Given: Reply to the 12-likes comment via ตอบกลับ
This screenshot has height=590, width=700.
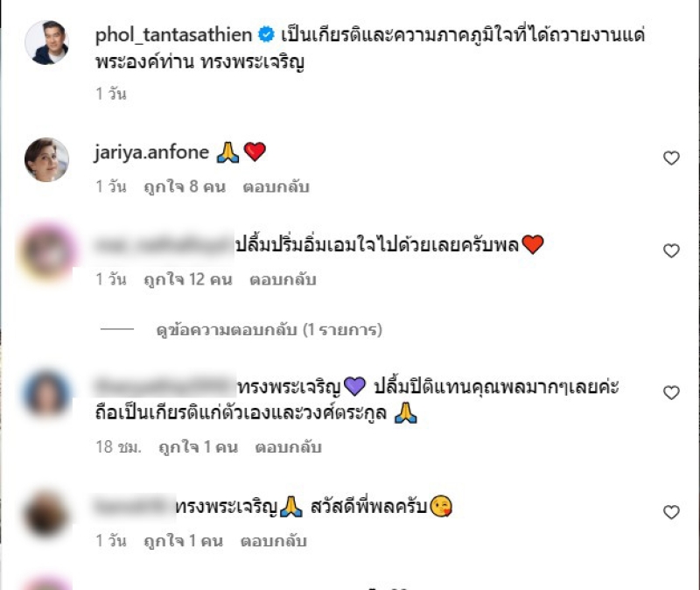Looking at the screenshot, I should click(x=283, y=279).
